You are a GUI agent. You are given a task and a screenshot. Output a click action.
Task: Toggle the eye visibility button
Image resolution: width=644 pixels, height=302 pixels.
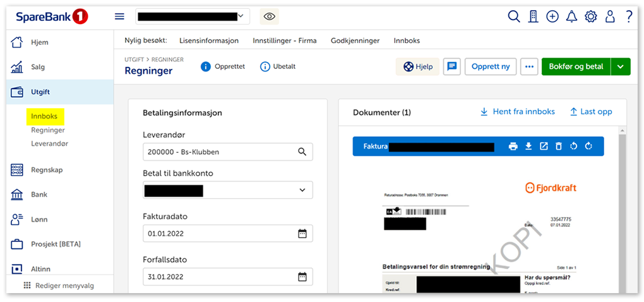(x=269, y=17)
